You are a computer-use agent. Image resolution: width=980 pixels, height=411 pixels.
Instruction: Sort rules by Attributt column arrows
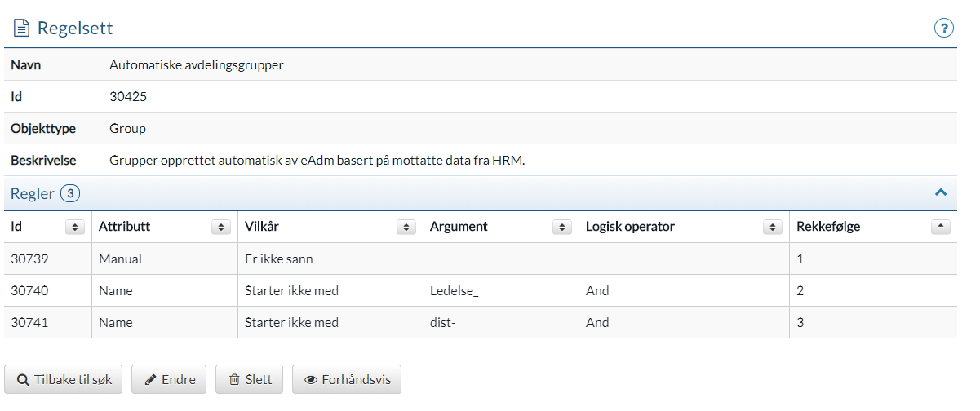220,228
